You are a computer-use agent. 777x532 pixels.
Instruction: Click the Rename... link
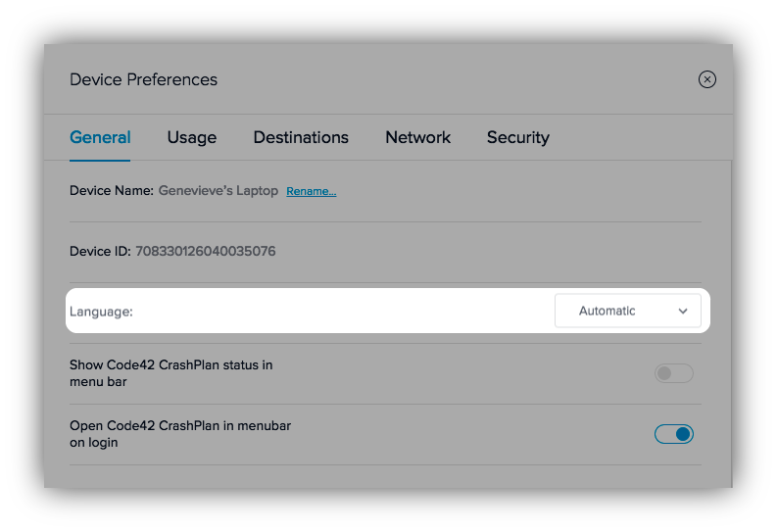tap(311, 192)
